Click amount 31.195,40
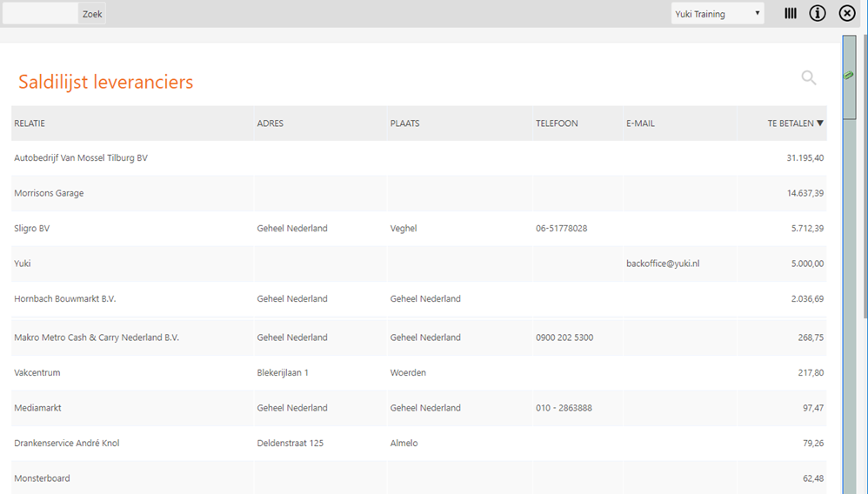Viewport: 868px width, 494px height. [x=805, y=157]
